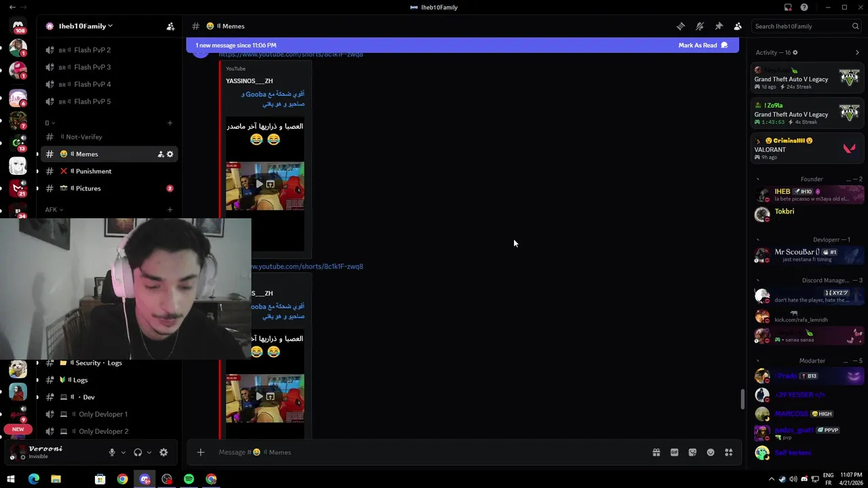Open Mr ScouBar member profile
The image size is (868, 488).
[808, 256]
